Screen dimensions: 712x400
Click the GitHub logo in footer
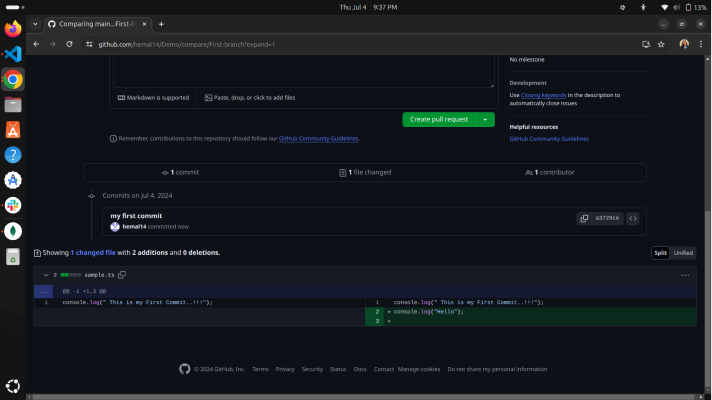184,369
